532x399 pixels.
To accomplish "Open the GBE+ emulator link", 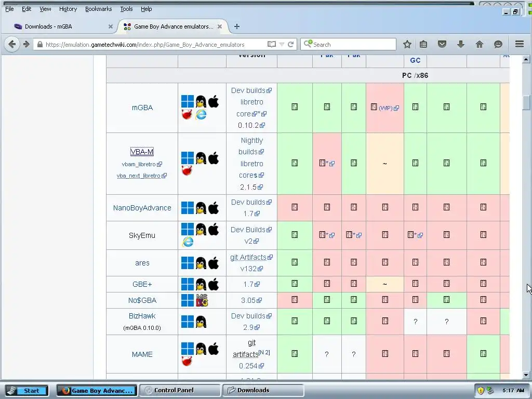I will pos(142,284).
